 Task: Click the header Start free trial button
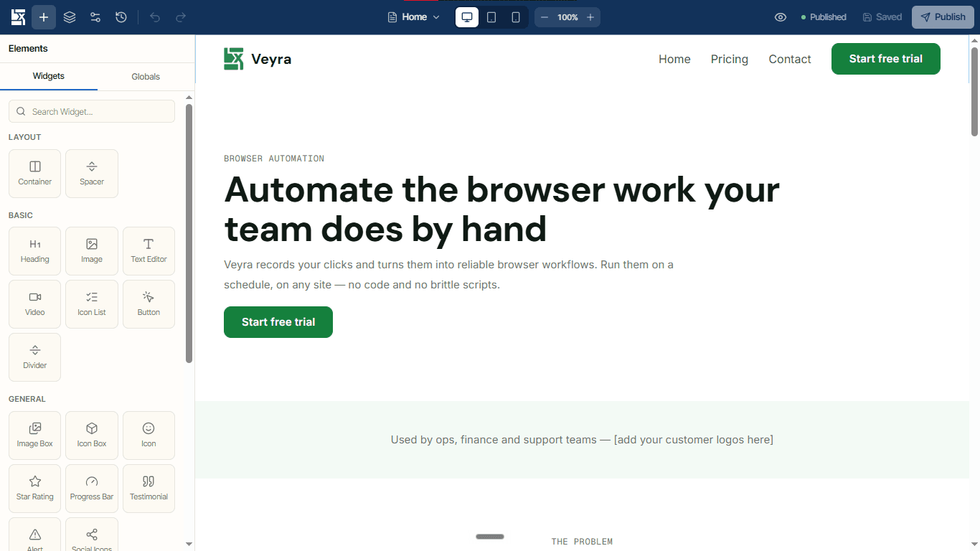(x=886, y=59)
